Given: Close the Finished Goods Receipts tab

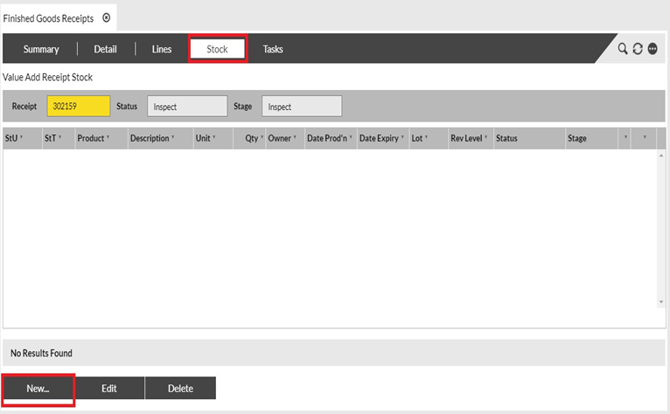Looking at the screenshot, I should click(106, 18).
